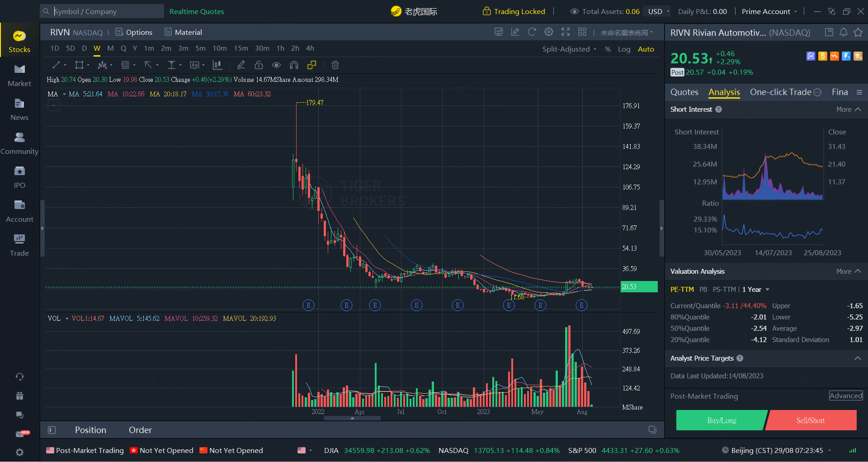The image size is (868, 462).
Task: Add RIVN to watchlist with star icon
Action: click(858, 32)
